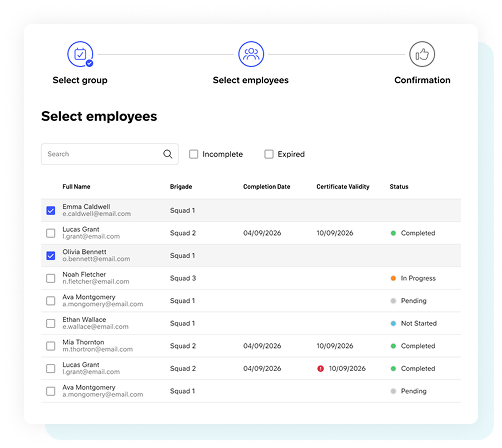The width and height of the screenshot is (502, 448).
Task: Click Noah Fletcher's In Progress status
Action: (413, 278)
